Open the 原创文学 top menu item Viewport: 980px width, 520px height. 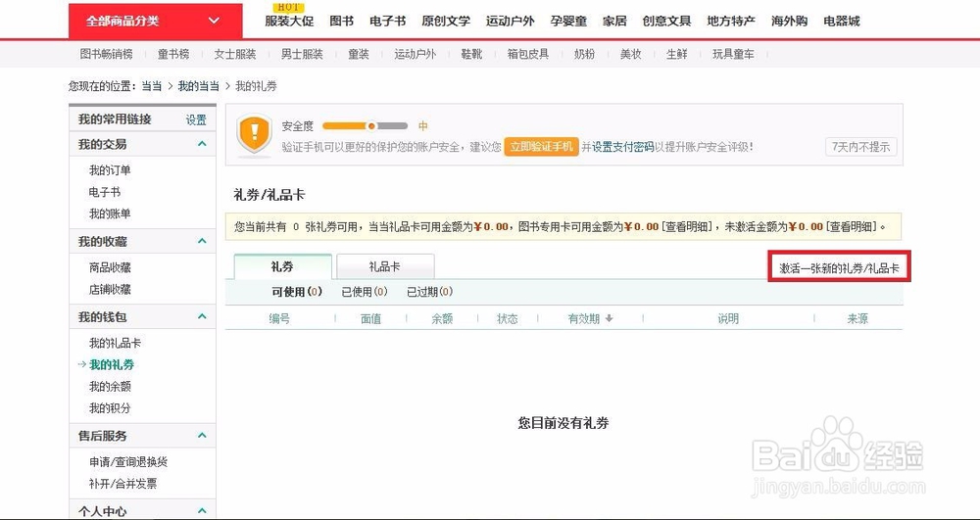click(446, 22)
